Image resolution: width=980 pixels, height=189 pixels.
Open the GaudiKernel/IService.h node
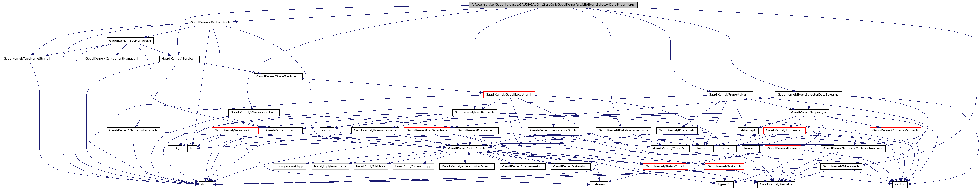point(179,58)
